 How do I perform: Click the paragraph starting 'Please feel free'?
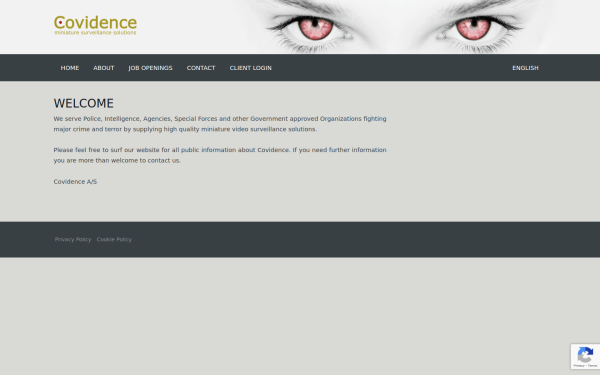(220, 155)
